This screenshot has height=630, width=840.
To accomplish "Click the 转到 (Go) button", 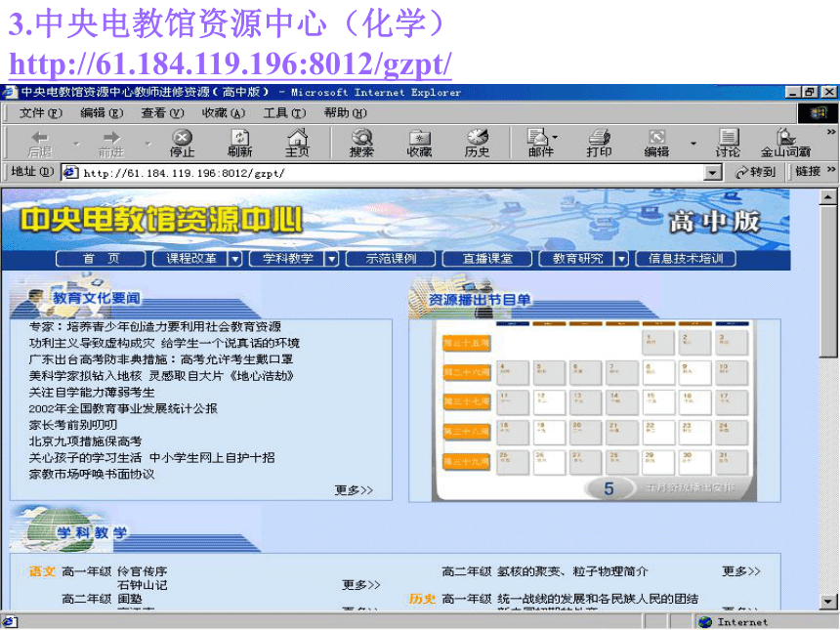I will [x=755, y=172].
